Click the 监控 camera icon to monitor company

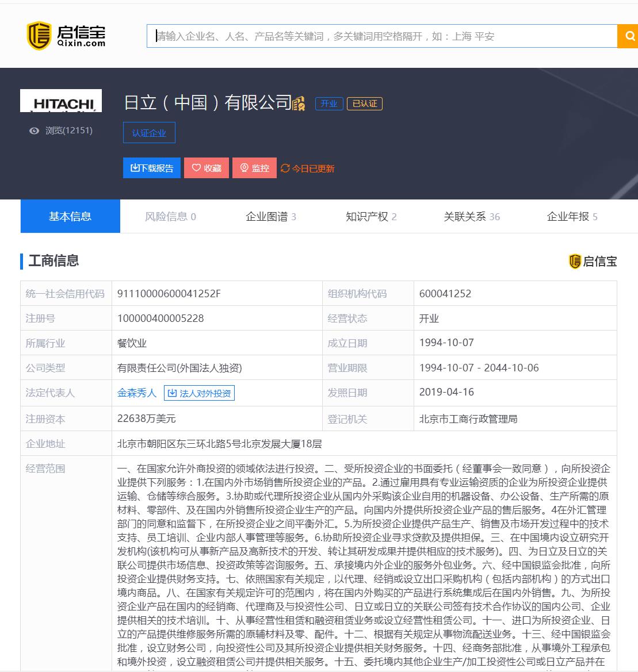pos(244,168)
